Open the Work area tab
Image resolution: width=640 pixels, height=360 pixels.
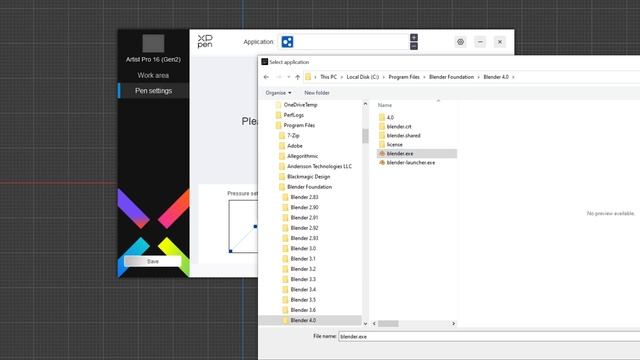point(153,75)
